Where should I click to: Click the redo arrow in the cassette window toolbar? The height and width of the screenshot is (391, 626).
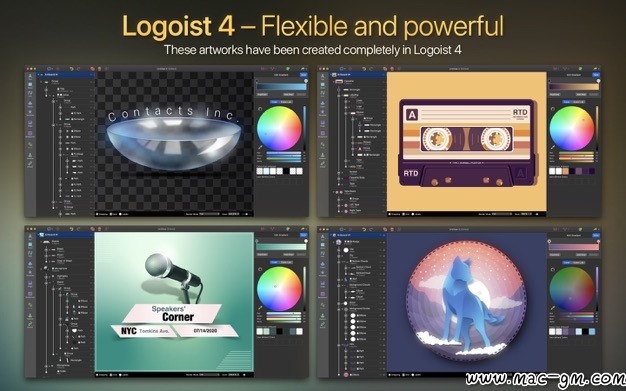pyautogui.click(x=371, y=69)
